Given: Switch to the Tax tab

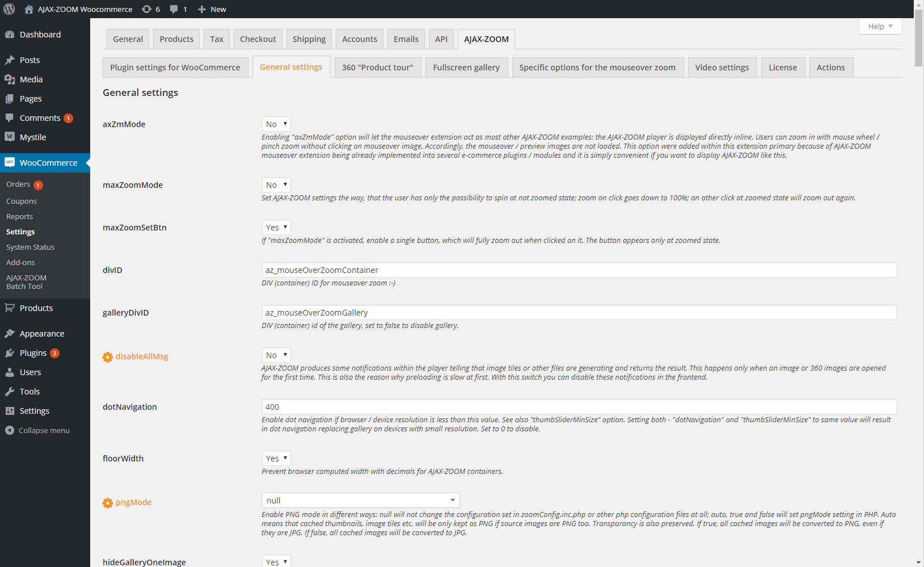Looking at the screenshot, I should tap(217, 39).
